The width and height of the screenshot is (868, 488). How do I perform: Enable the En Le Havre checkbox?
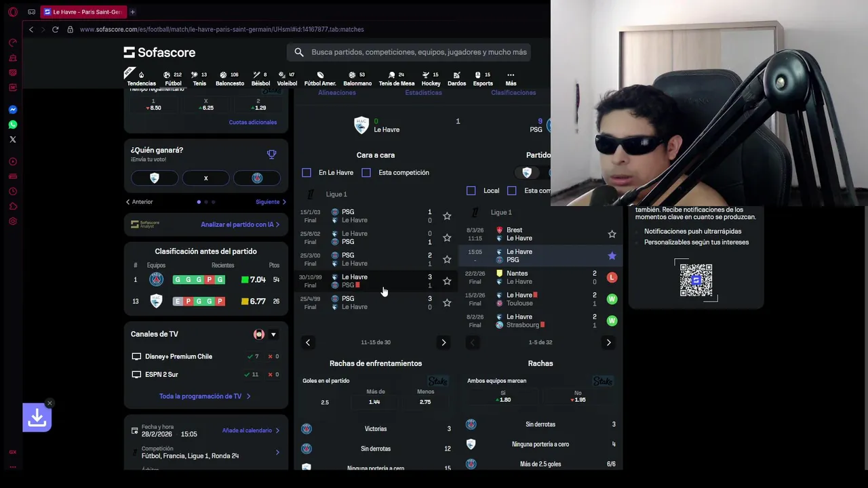point(307,173)
